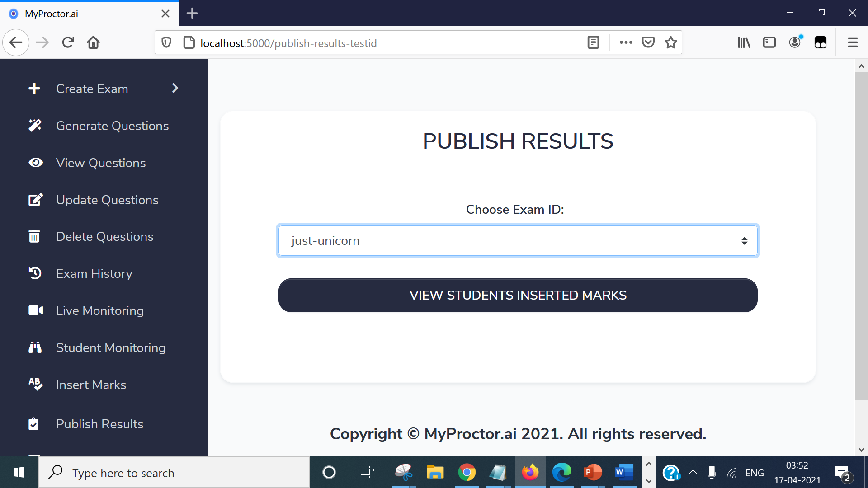Click the pencil Update Questions icon
The width and height of the screenshot is (868, 488).
pos(35,200)
